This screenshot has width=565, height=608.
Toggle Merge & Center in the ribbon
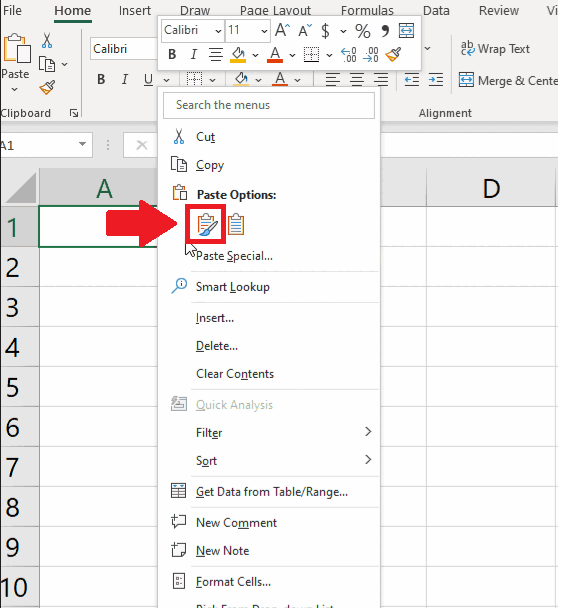tap(508, 81)
